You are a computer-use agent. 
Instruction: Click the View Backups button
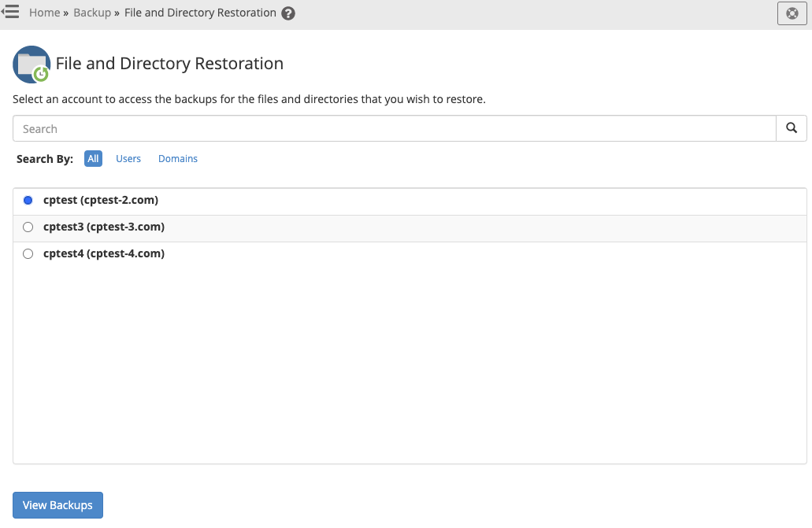58,505
